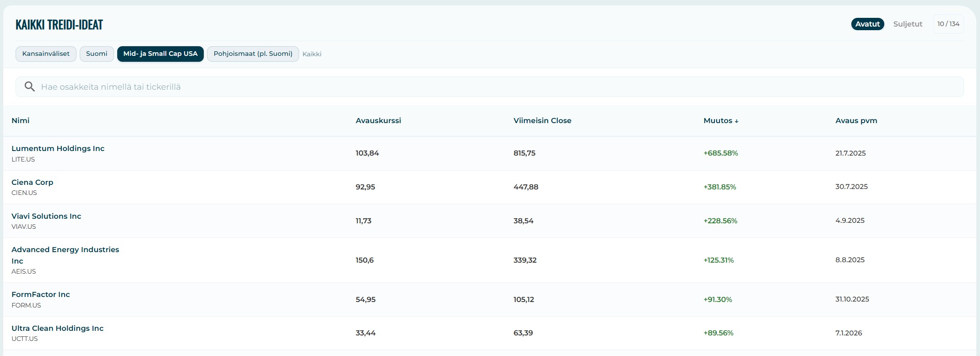Screen dimensions: 980x356
Task: Sort table by Nimi column
Action: coord(21,121)
